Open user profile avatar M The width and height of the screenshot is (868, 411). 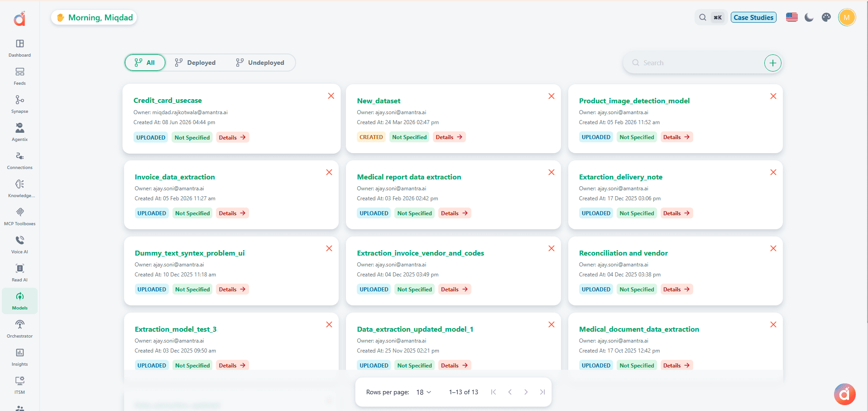[847, 18]
